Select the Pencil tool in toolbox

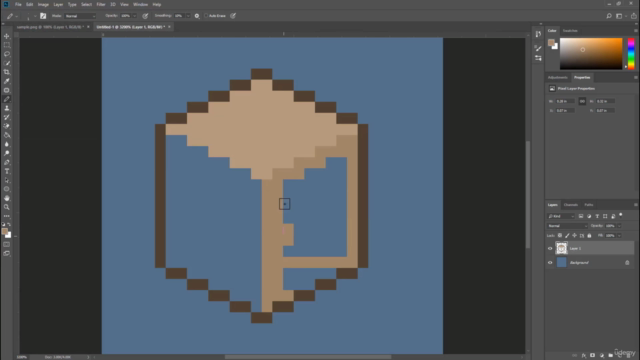(7, 99)
